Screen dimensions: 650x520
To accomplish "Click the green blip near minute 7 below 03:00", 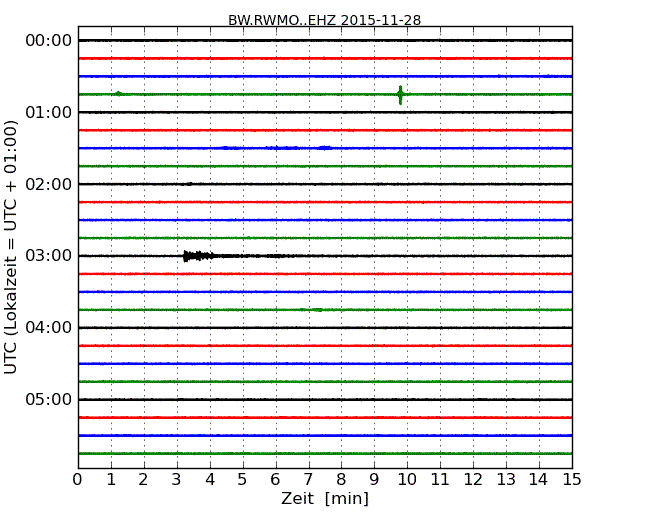I will pyautogui.click(x=318, y=310).
